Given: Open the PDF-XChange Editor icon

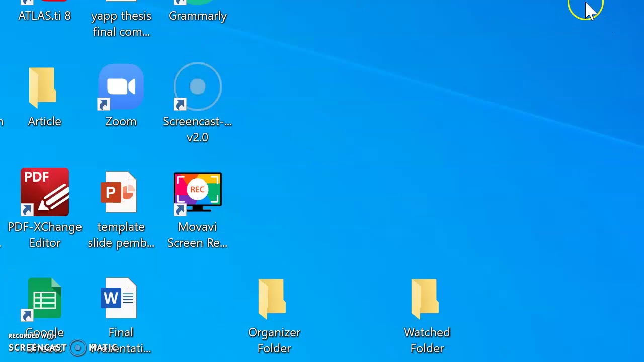Looking at the screenshot, I should click(45, 192).
